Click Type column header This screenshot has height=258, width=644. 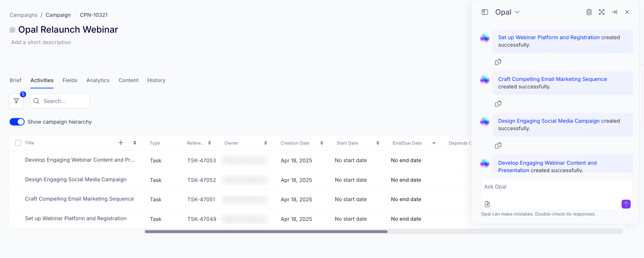(x=155, y=143)
